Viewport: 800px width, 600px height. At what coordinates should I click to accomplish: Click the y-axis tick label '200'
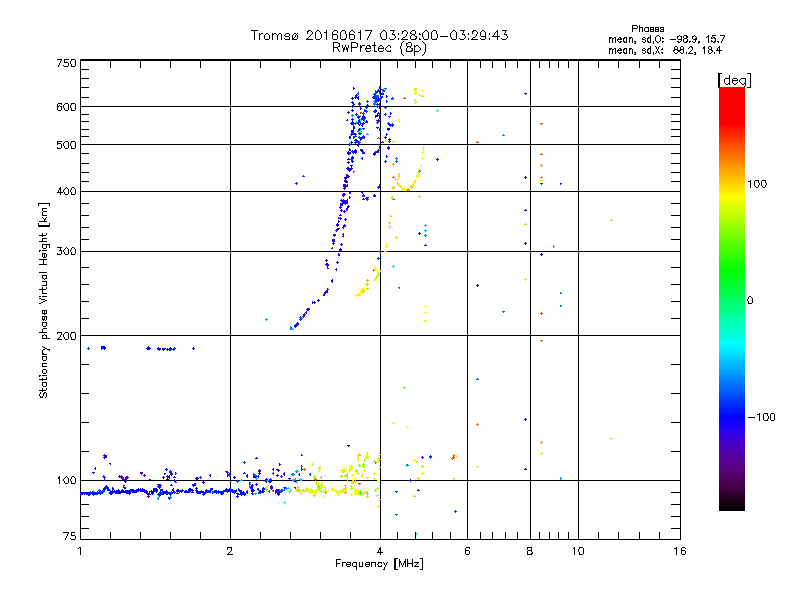(x=66, y=336)
